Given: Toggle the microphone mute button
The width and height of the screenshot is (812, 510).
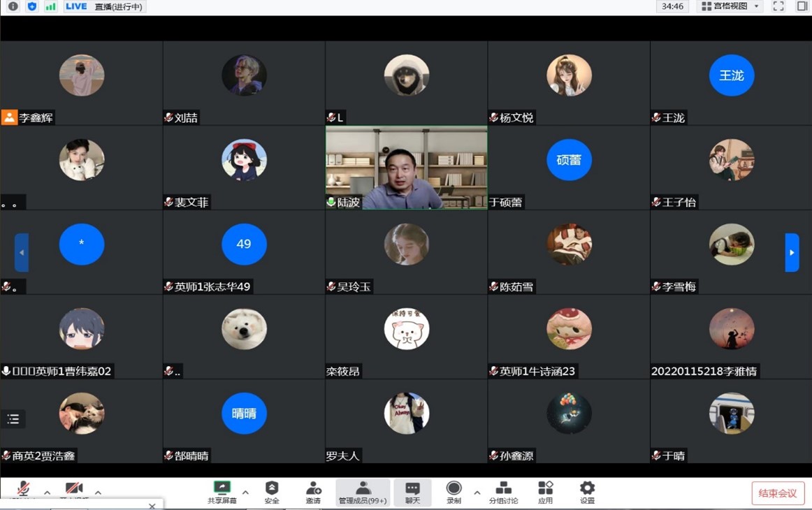Looking at the screenshot, I should pyautogui.click(x=23, y=489).
